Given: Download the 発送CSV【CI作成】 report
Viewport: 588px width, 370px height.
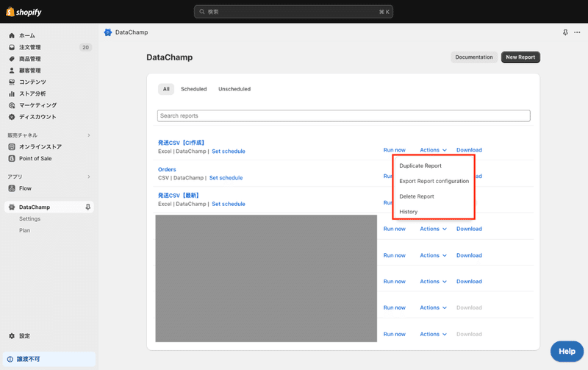Looking at the screenshot, I should pos(469,150).
